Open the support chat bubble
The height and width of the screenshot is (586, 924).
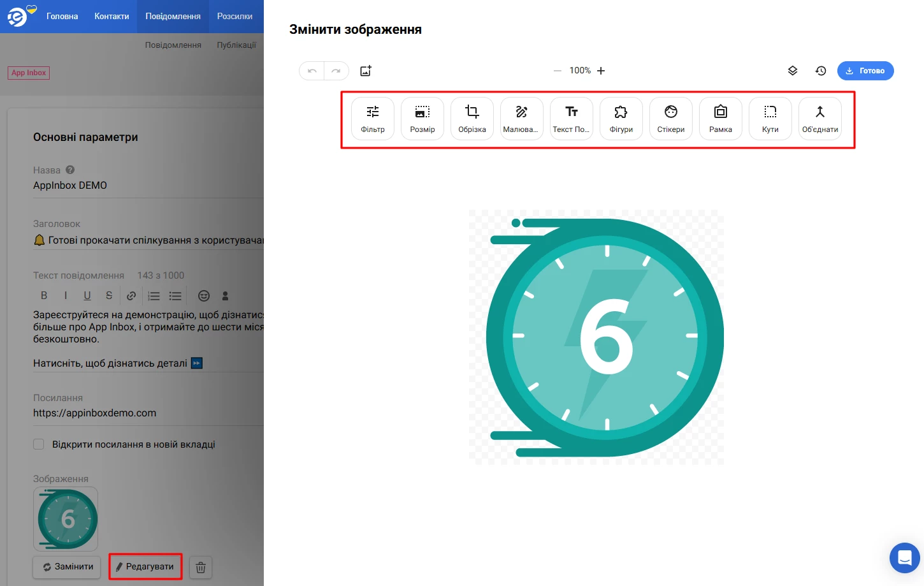click(x=905, y=558)
